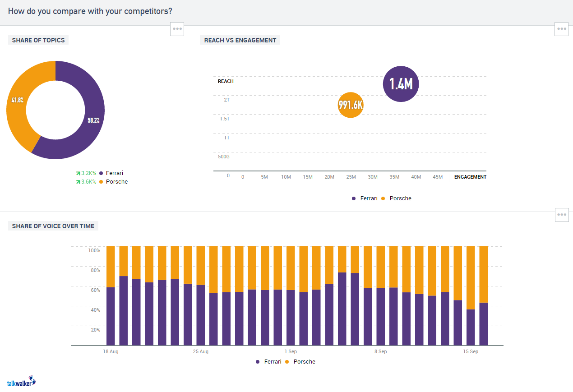Click the 15 Sep date label
This screenshot has width=573, height=392.
[471, 352]
